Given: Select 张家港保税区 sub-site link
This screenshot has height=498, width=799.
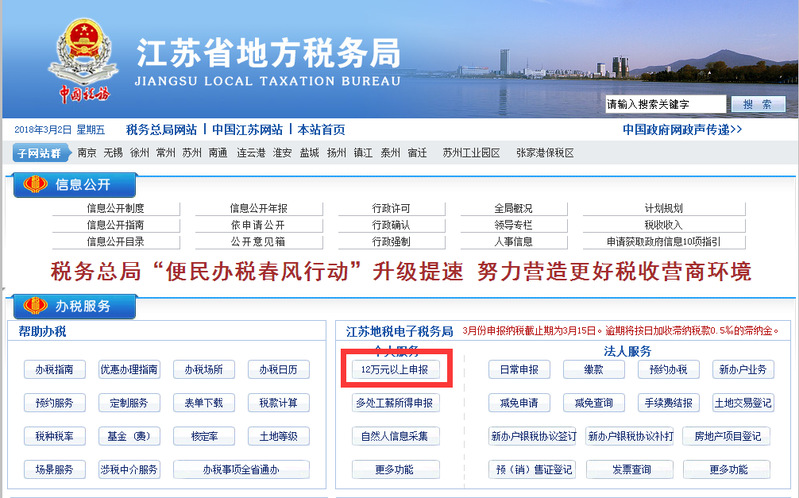Looking at the screenshot, I should pos(545,153).
